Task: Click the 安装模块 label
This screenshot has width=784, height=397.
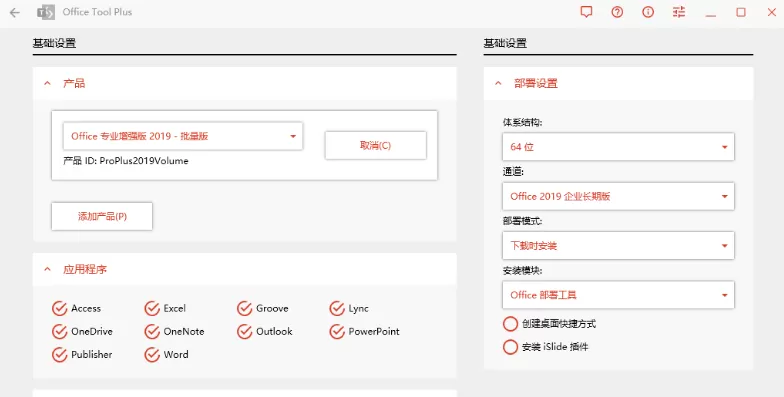Action: click(522, 270)
